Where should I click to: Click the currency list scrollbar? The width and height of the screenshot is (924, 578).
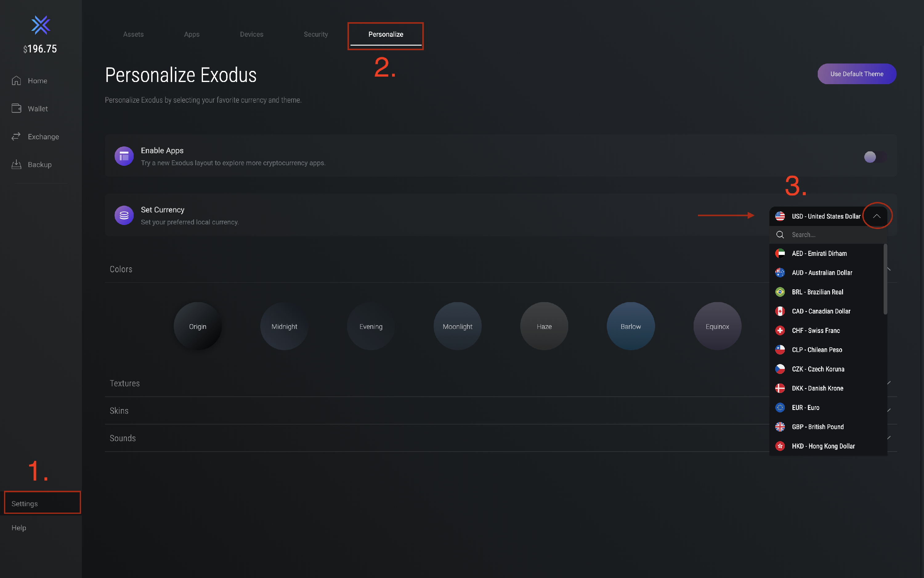[x=885, y=279]
